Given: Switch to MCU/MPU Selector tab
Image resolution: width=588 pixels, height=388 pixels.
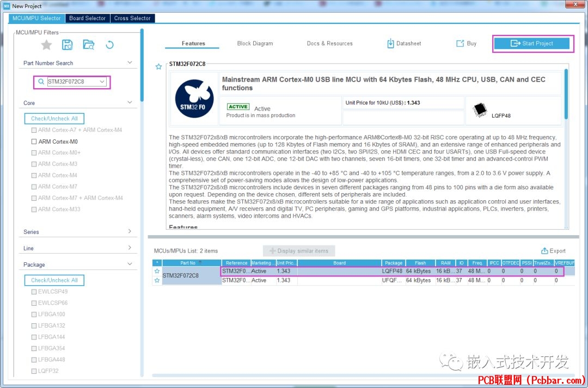Looking at the screenshot, I should [x=36, y=18].
